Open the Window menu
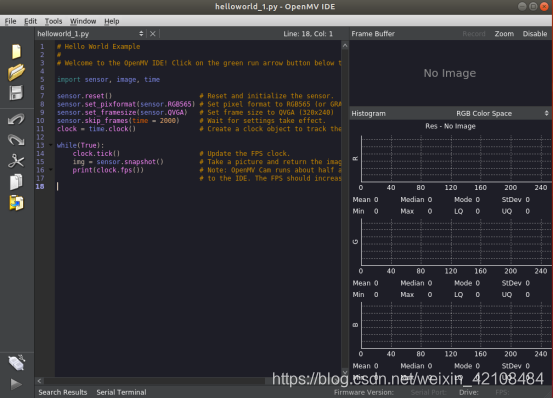Screen dimensions: 554x398 [83, 21]
